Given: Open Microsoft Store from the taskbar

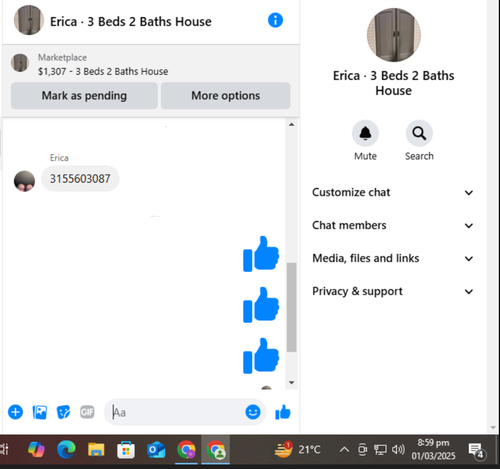Looking at the screenshot, I should click(x=126, y=450).
